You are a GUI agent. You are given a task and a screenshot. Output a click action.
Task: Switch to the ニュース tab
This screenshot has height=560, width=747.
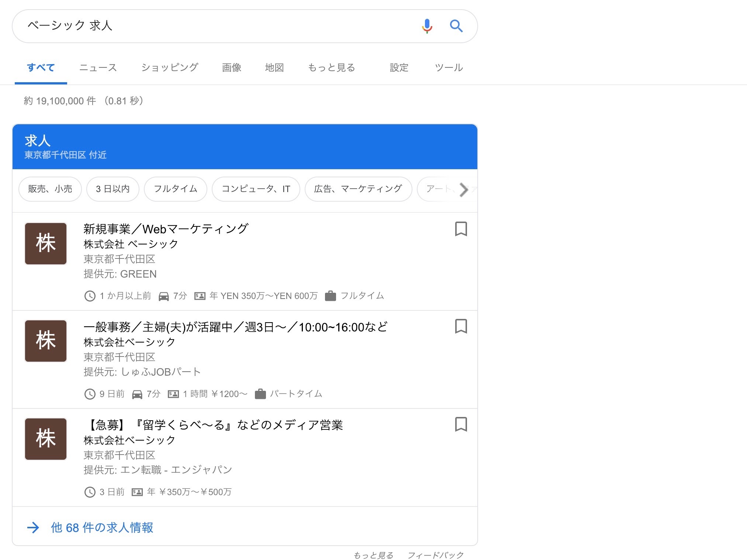click(x=98, y=68)
